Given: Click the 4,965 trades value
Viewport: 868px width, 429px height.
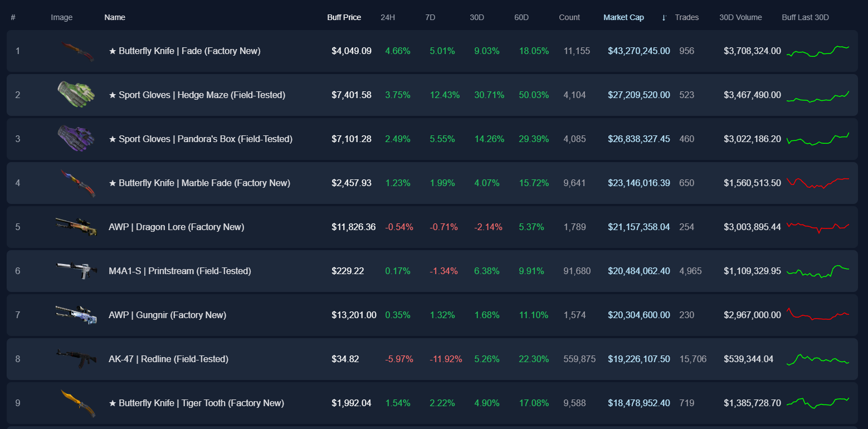Looking at the screenshot, I should point(690,271).
